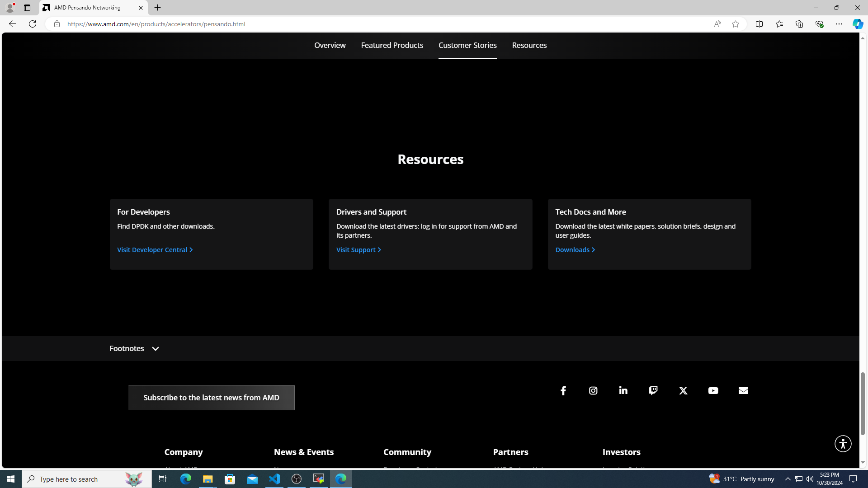Viewport: 868px width, 488px height.
Task: Open AMD Instagram page icon
Action: tap(593, 390)
